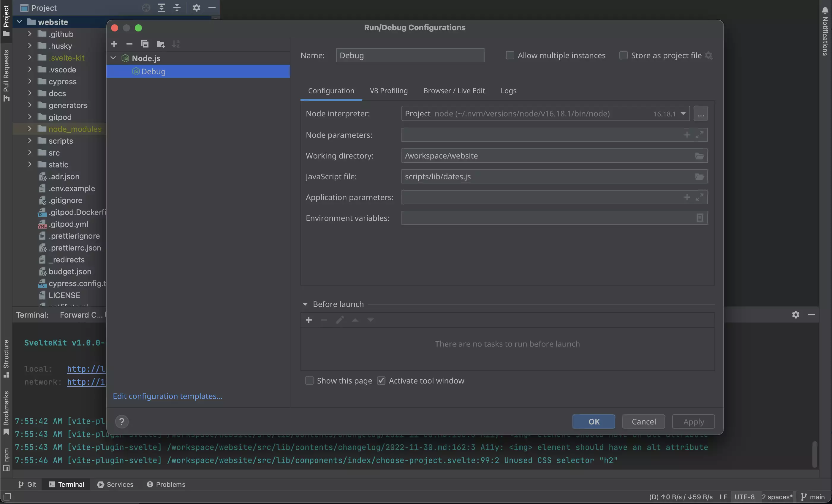Check the Show this page option

click(309, 381)
